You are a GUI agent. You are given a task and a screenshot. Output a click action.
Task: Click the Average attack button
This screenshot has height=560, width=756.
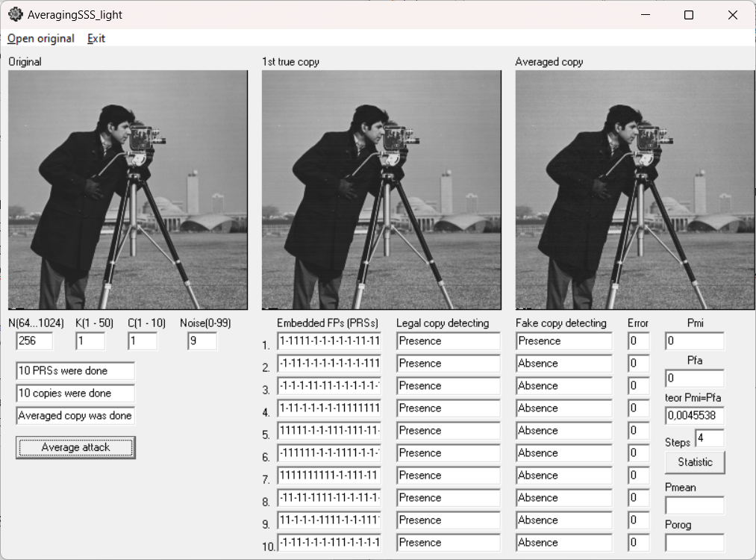point(75,447)
